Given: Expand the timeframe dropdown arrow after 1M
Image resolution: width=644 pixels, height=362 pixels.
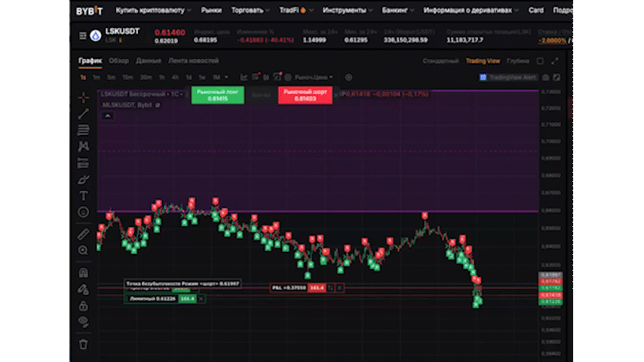Looking at the screenshot, I should [x=226, y=77].
